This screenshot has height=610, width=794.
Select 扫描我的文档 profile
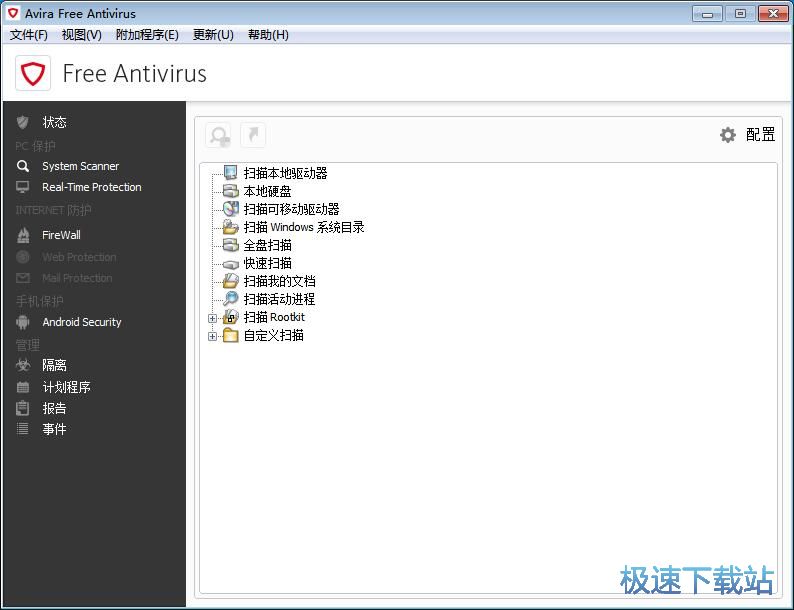pyautogui.click(x=280, y=281)
